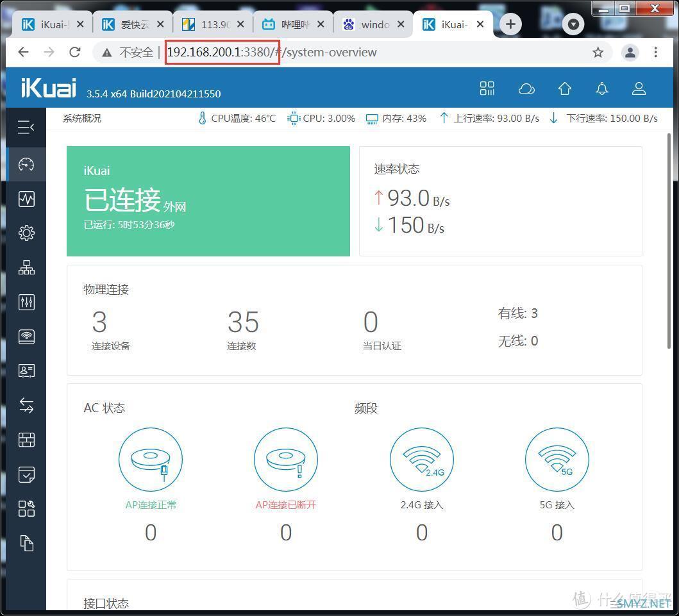Switch to the 哔哩哔 bilibili tab
The width and height of the screenshot is (679, 616).
[x=293, y=24]
